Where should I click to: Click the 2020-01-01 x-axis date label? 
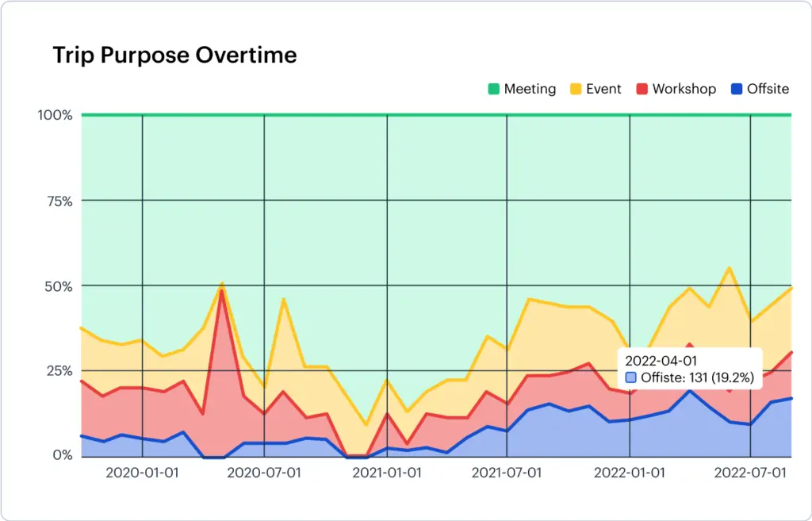tap(142, 473)
